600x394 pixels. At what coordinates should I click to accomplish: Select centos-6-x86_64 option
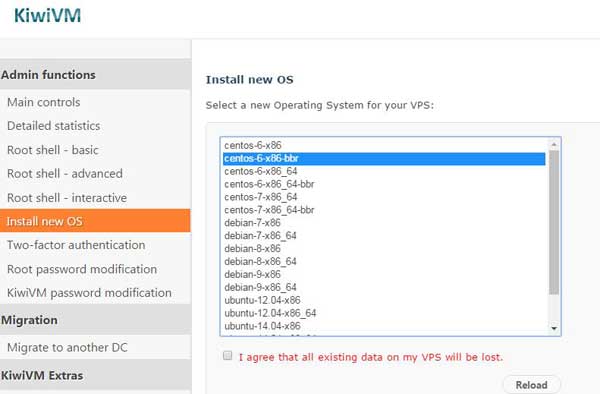click(384, 171)
